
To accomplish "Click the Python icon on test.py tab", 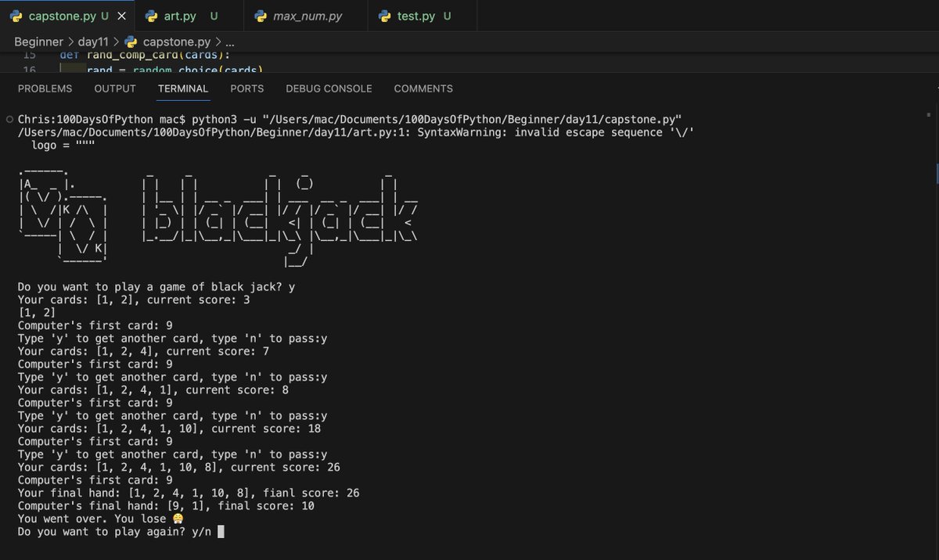I will click(x=384, y=16).
